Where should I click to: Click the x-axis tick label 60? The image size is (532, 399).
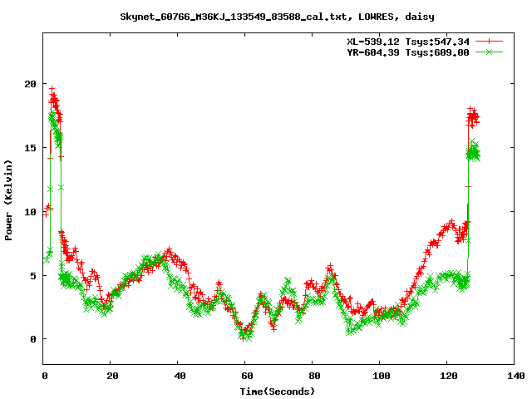pos(248,376)
